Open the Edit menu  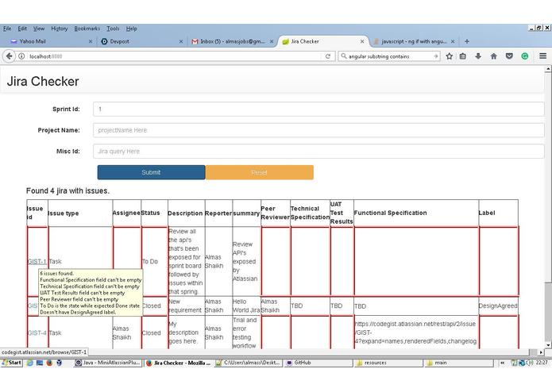click(22, 29)
